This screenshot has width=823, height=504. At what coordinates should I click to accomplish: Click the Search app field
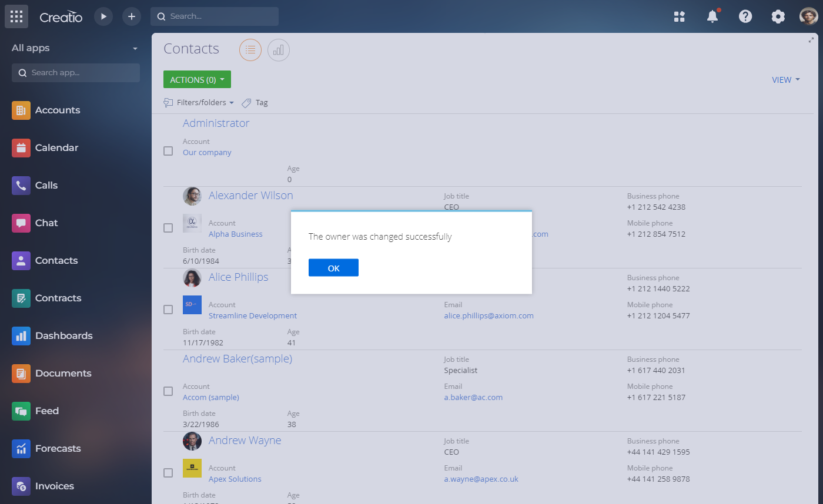click(x=76, y=73)
